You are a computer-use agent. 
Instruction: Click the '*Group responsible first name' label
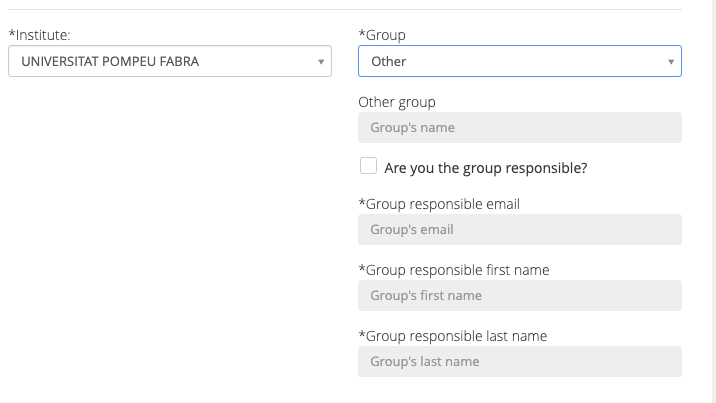(x=453, y=270)
